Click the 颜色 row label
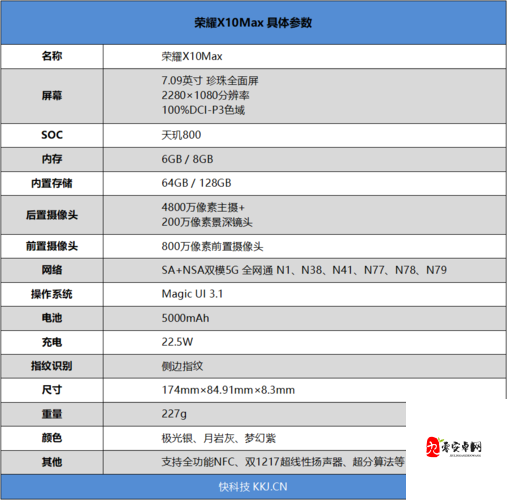 pyautogui.click(x=52, y=438)
